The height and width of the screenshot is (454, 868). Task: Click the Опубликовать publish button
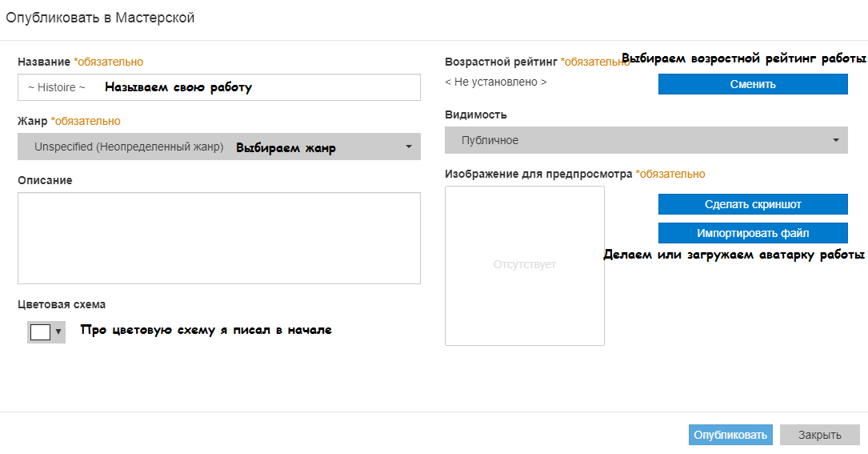(x=730, y=435)
